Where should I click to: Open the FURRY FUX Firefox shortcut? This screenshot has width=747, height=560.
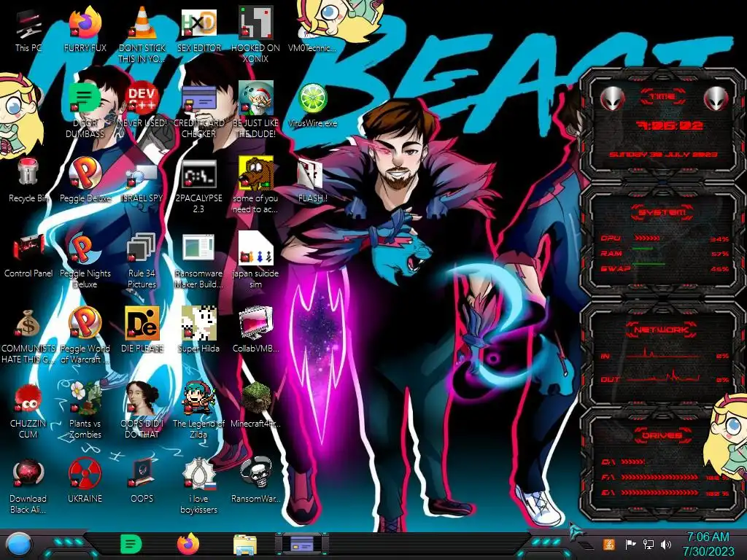pyautogui.click(x=85, y=31)
